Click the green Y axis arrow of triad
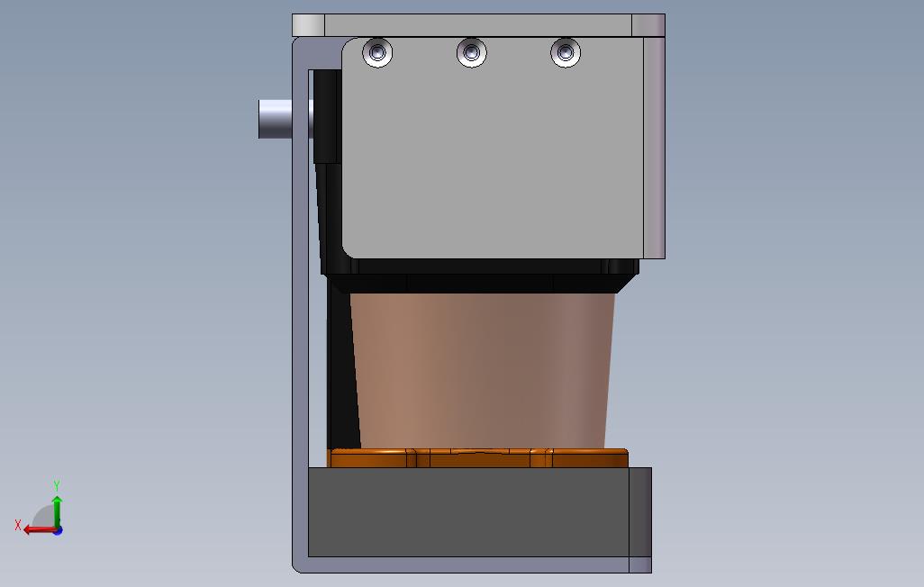 click(57, 511)
